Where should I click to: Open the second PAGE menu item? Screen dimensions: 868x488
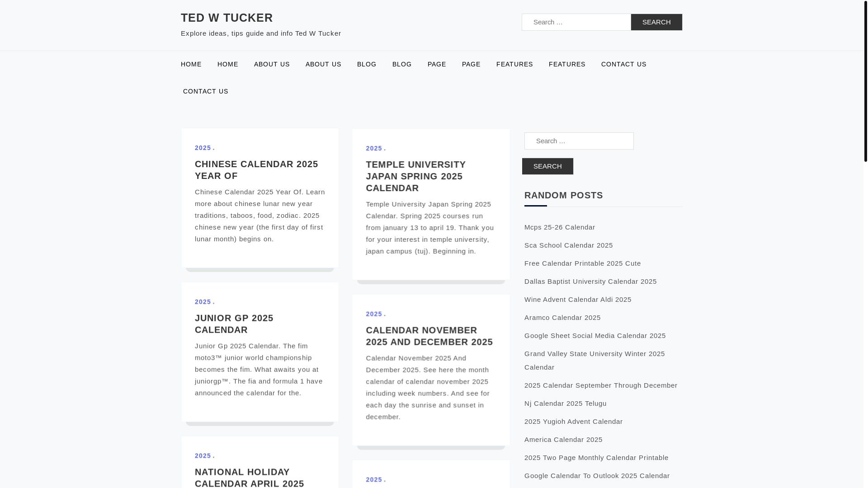tap(471, 64)
